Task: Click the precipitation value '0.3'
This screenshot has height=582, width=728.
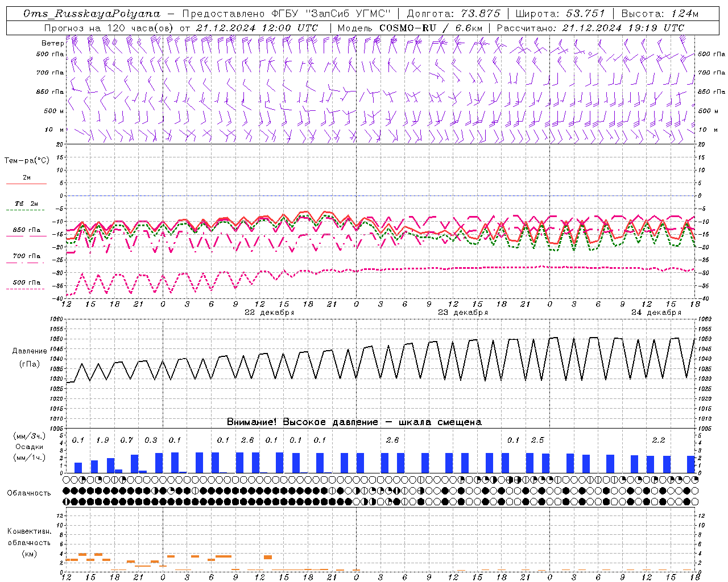Action: (x=151, y=440)
